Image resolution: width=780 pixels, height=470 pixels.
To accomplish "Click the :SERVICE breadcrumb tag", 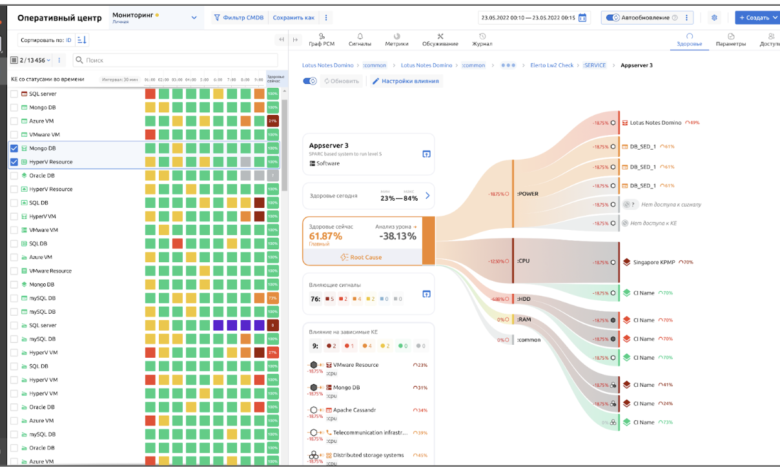I will pyautogui.click(x=595, y=65).
